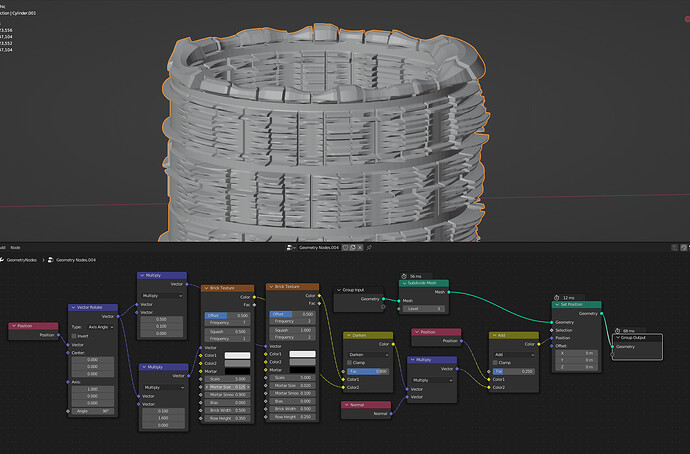Click the pin icon in node editor header
Screen dimensions: 690x454
(x=369, y=248)
